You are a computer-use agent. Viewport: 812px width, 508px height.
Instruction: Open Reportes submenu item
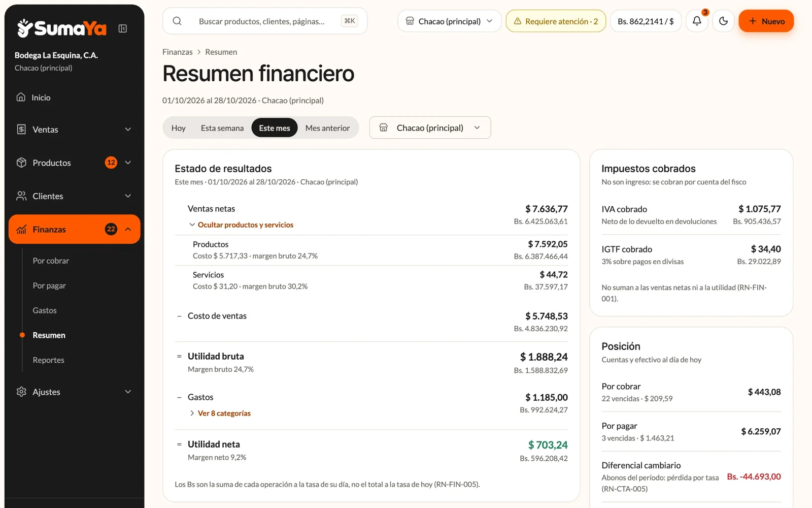point(48,360)
